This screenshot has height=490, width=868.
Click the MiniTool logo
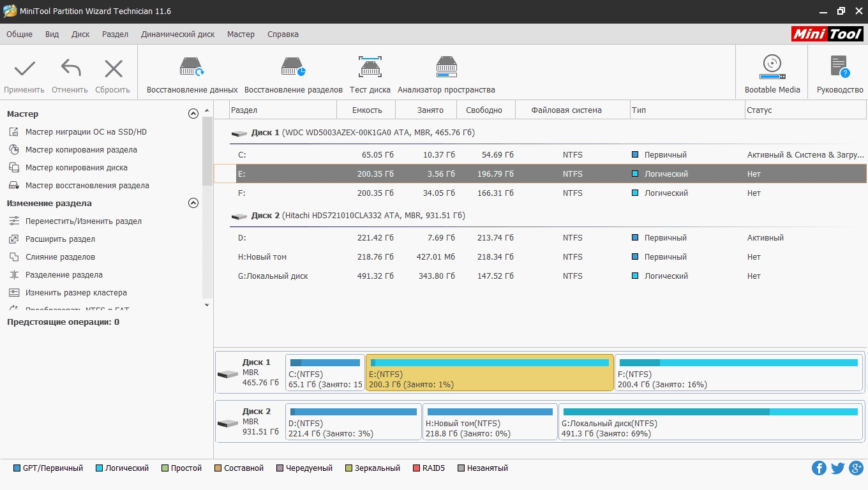pyautogui.click(x=827, y=34)
